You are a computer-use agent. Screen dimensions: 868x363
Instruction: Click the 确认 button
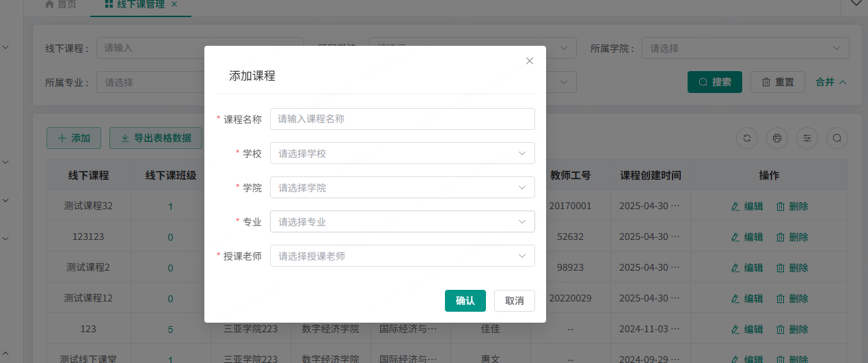point(465,301)
